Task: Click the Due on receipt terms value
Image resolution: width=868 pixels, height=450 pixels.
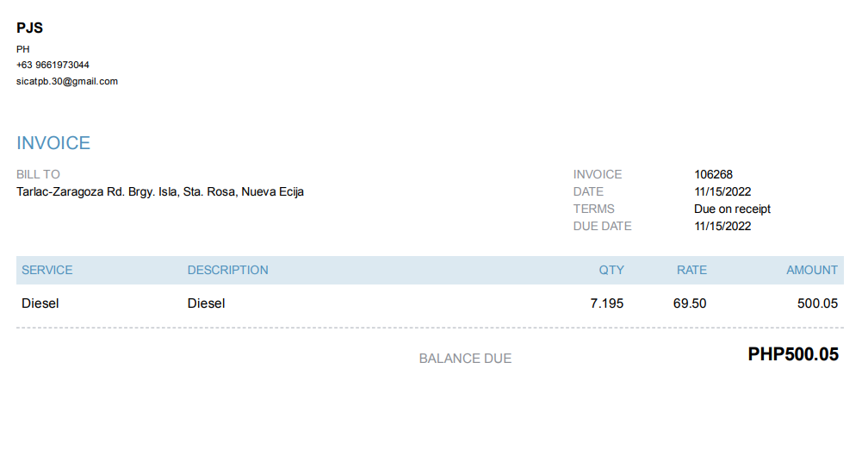Action: 732,209
